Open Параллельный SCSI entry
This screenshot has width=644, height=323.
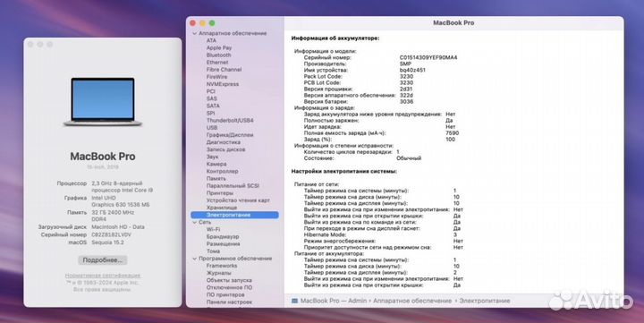(x=233, y=186)
